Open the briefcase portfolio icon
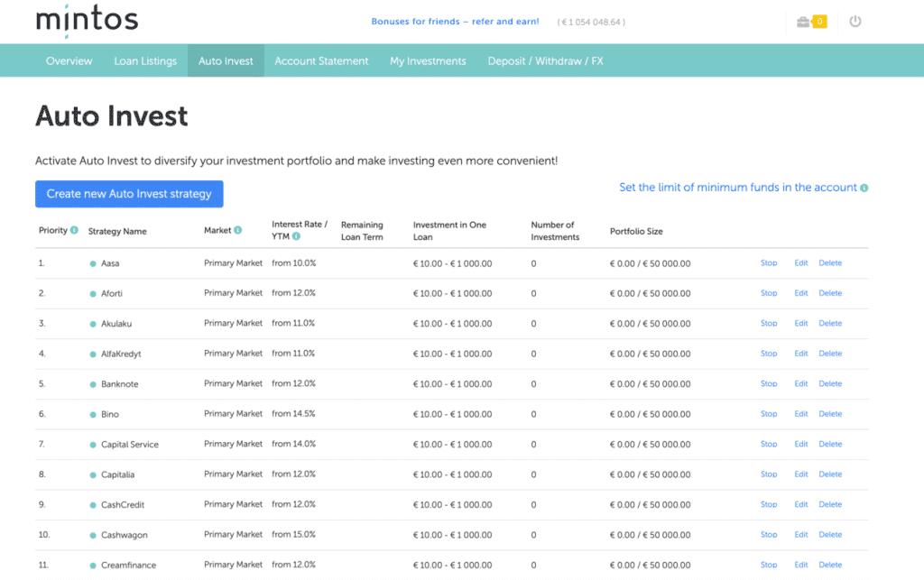The image size is (924, 580). (x=802, y=23)
